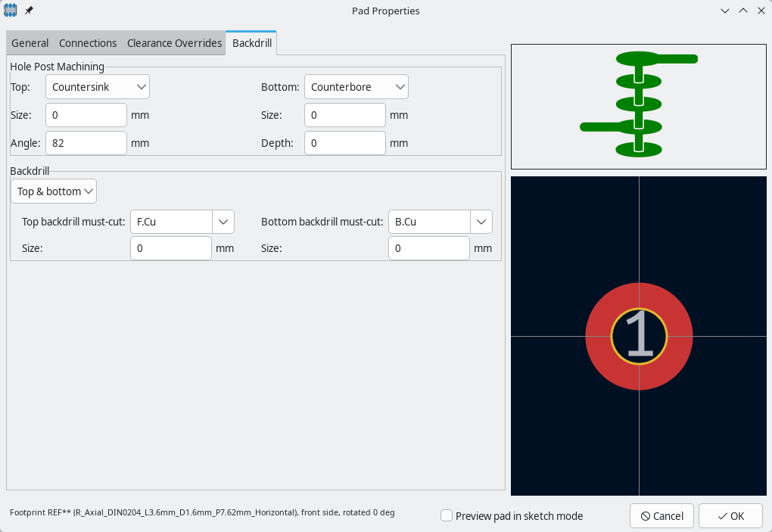The height and width of the screenshot is (532, 772).
Task: Click the Bottom backdrill Size field
Action: pos(428,248)
